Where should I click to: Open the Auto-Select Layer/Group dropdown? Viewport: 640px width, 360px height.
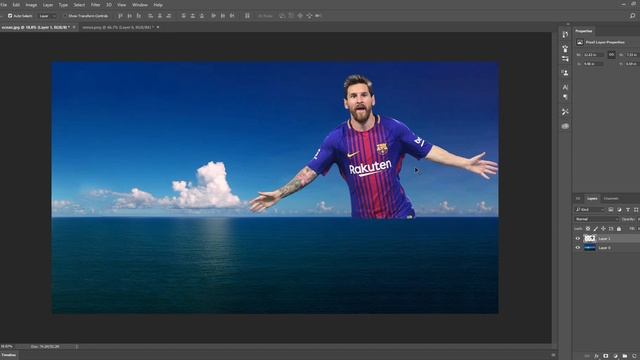tap(48, 16)
